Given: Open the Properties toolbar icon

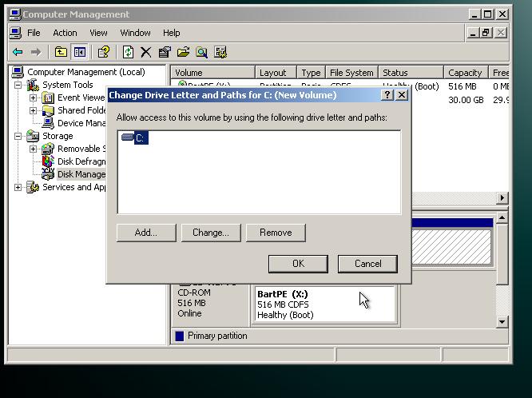Looking at the screenshot, I should [x=165, y=52].
